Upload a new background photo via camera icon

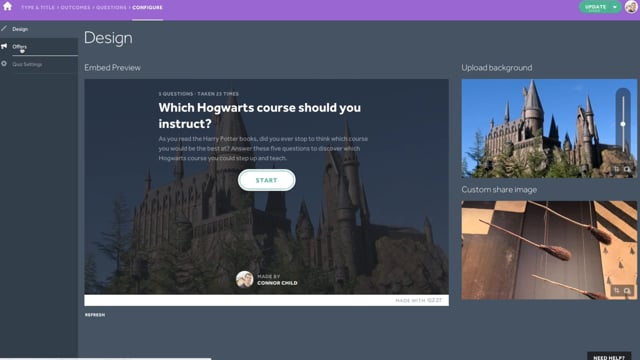[x=627, y=169]
